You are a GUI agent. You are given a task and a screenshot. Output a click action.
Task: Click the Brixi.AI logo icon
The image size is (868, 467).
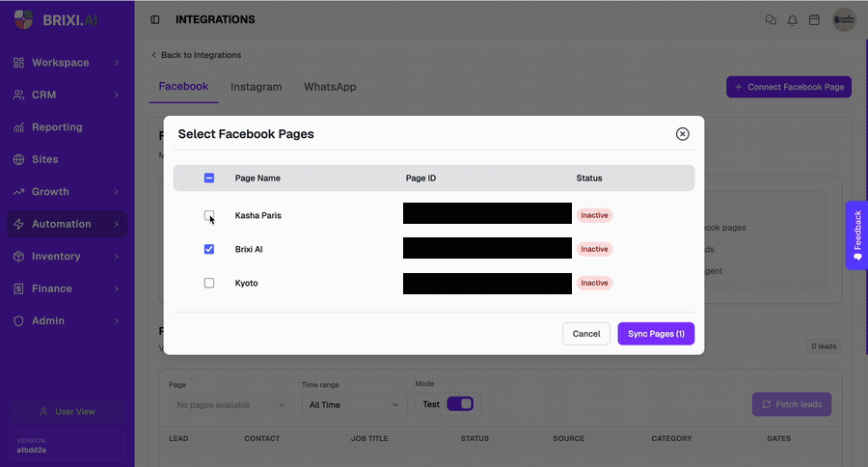point(23,20)
